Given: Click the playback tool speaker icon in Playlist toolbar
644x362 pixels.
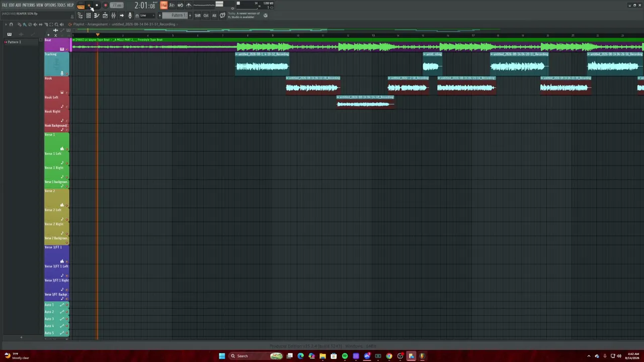Looking at the screenshot, I should (62, 24).
